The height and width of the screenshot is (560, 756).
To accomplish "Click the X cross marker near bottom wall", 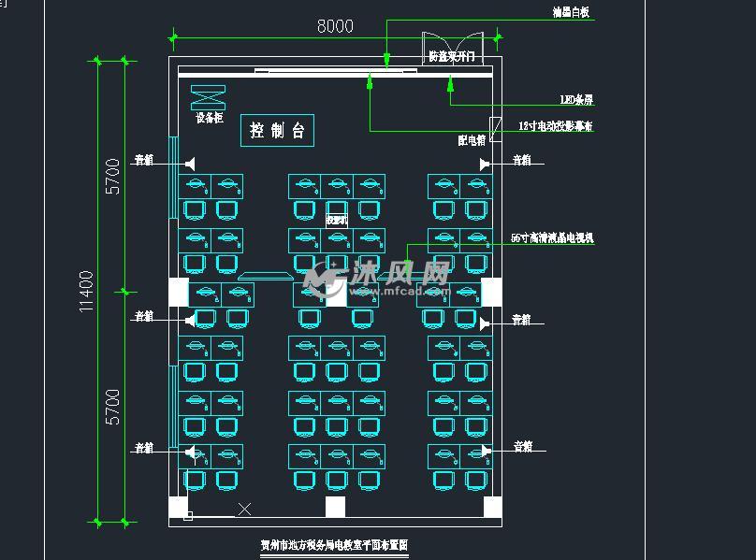I will pos(244,509).
